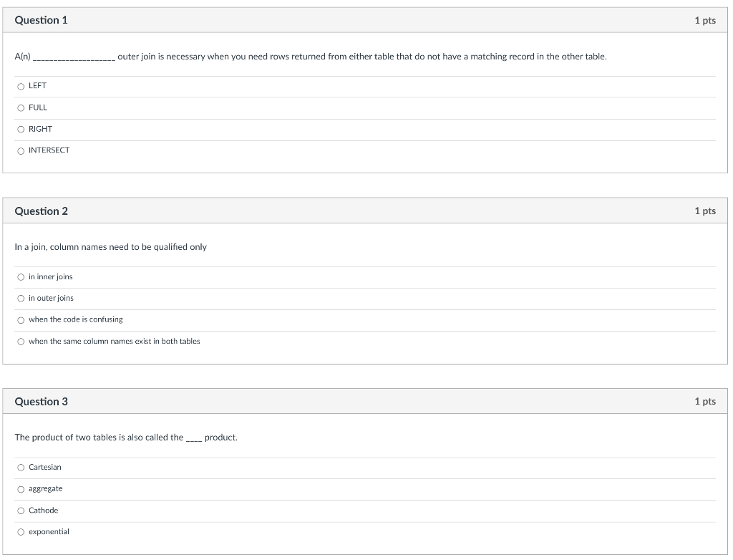Select Cartesian as the answer for Question 3
This screenshot has height=560, width=733.
(x=21, y=468)
